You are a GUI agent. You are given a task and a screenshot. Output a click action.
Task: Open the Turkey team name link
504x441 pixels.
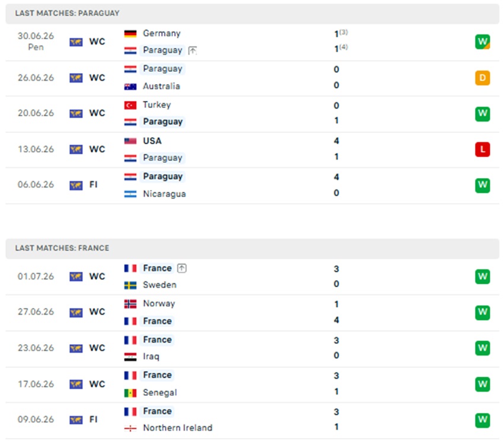tap(157, 105)
